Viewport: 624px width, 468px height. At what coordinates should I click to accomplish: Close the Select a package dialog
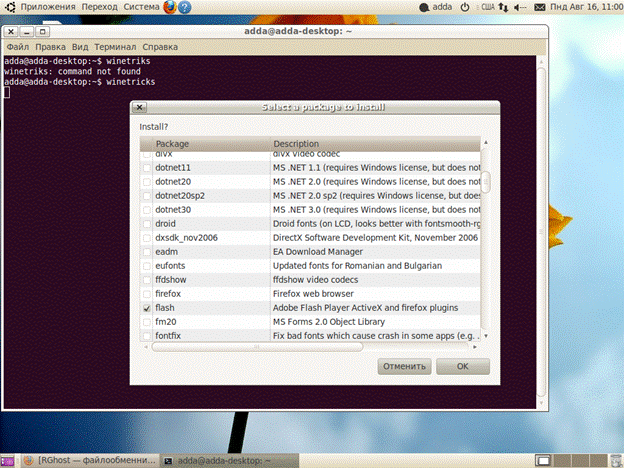139,107
